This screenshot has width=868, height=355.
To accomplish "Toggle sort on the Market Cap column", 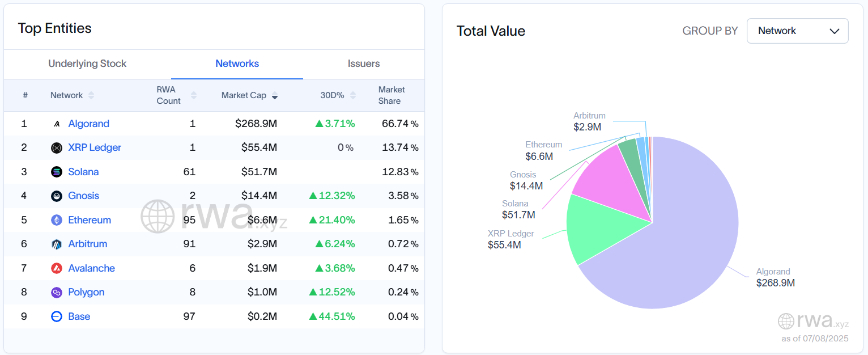I will (275, 95).
